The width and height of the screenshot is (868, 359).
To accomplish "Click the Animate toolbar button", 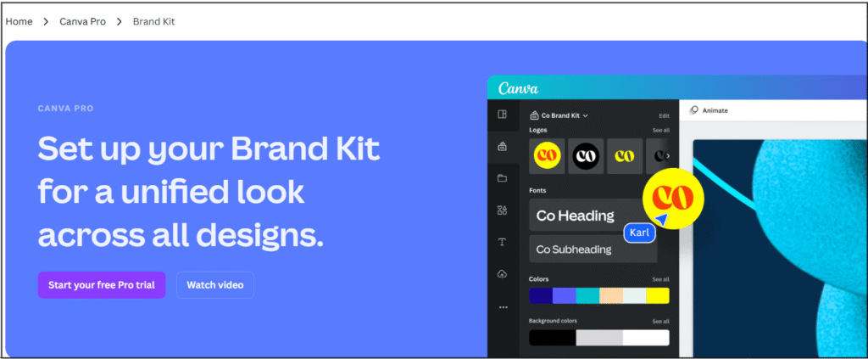I will point(709,110).
